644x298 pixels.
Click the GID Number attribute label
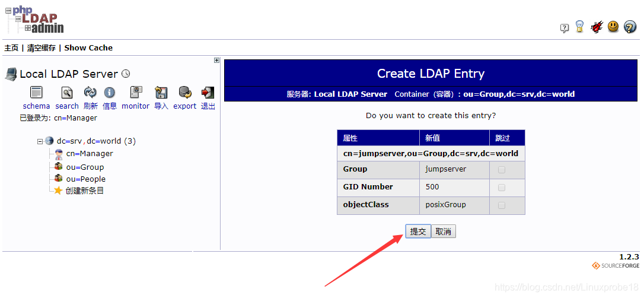368,187
